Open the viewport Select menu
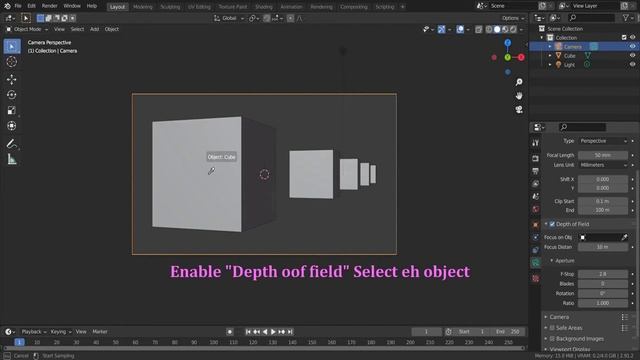The height and width of the screenshot is (360, 640). tap(77, 29)
